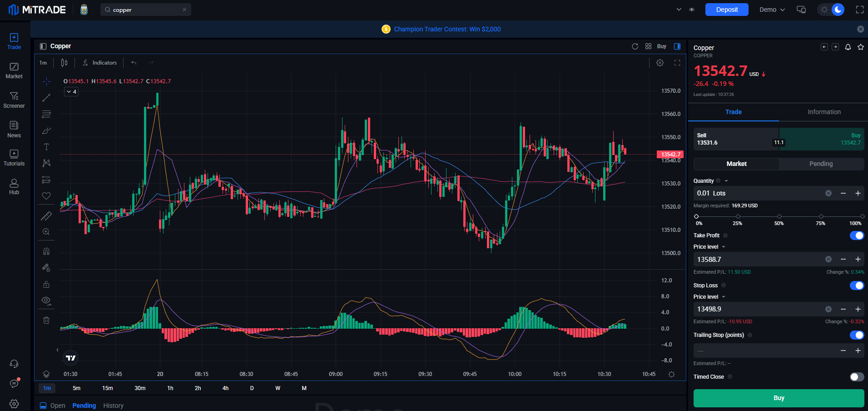868x411 pixels.
Task: Enable the Timed Close switch
Action: tap(857, 377)
